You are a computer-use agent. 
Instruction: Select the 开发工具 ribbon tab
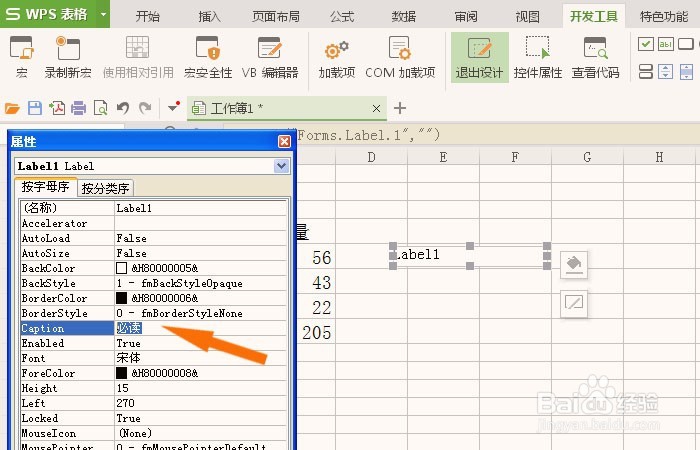pos(594,17)
